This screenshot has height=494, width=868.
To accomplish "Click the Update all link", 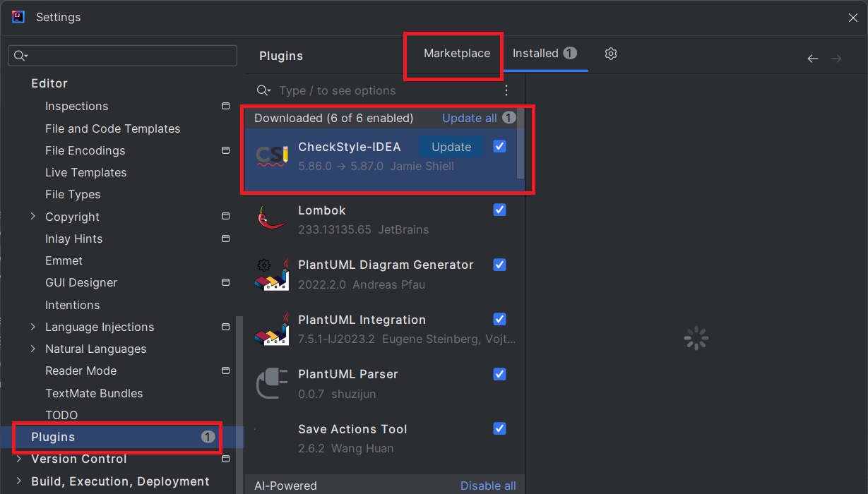I will 470,118.
